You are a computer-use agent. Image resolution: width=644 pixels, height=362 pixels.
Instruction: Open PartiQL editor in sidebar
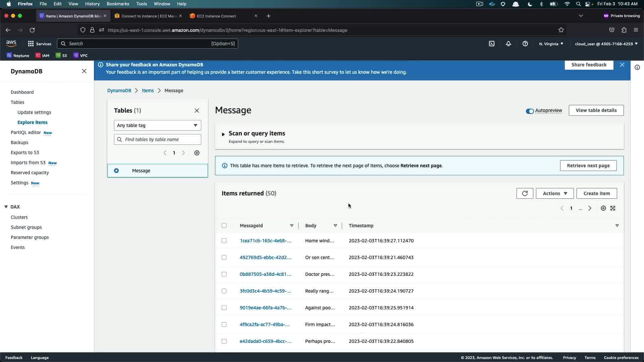[25, 132]
